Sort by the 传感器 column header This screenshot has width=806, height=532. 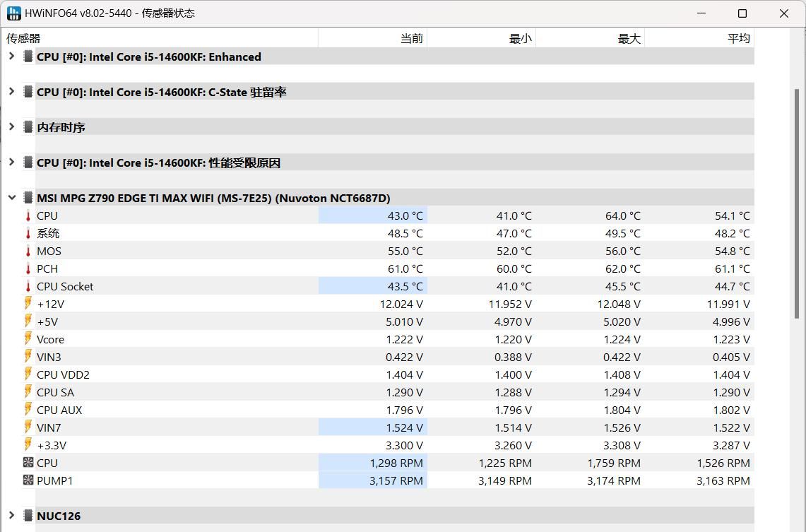(x=160, y=39)
